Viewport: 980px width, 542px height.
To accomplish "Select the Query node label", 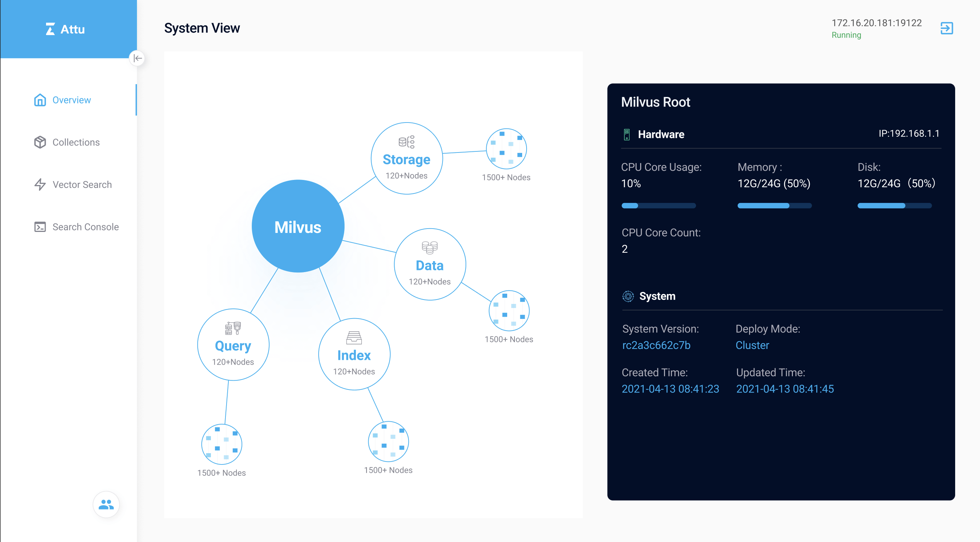I will [233, 346].
